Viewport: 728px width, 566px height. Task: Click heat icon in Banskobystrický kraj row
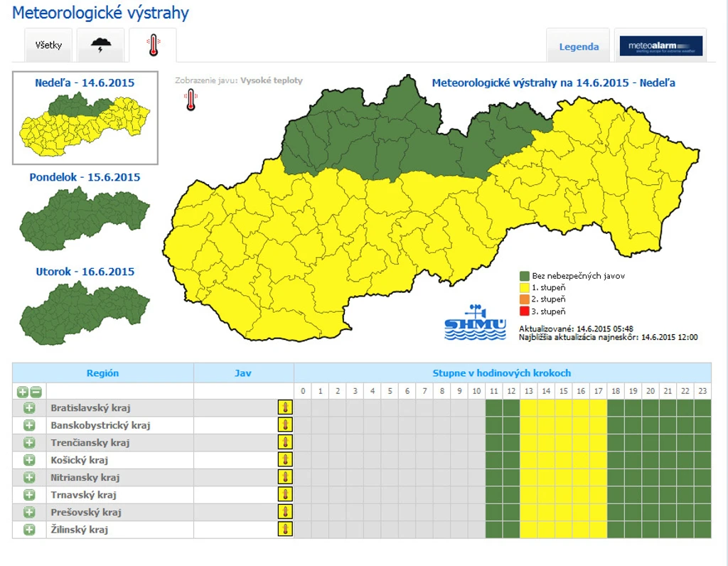click(285, 425)
